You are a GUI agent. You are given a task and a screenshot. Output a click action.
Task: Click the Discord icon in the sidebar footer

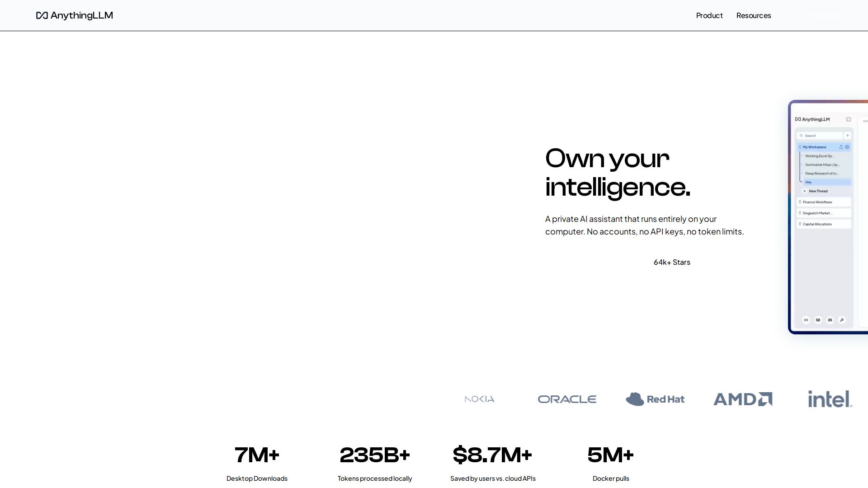tap(830, 320)
